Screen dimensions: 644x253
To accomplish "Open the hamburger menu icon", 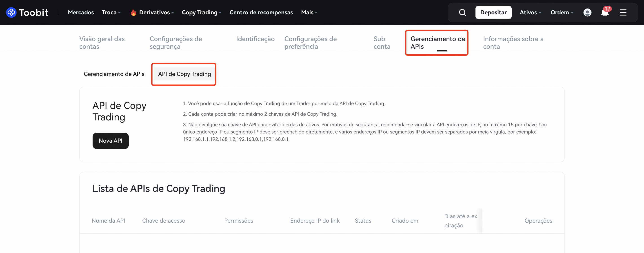I will point(623,13).
